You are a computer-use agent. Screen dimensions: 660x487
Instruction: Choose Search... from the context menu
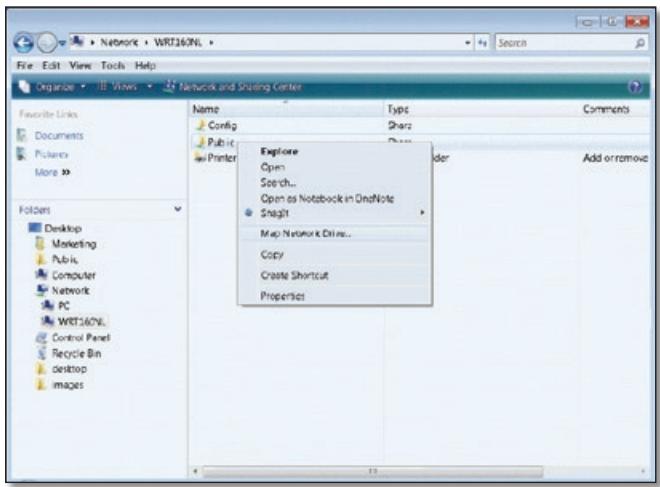[278, 183]
